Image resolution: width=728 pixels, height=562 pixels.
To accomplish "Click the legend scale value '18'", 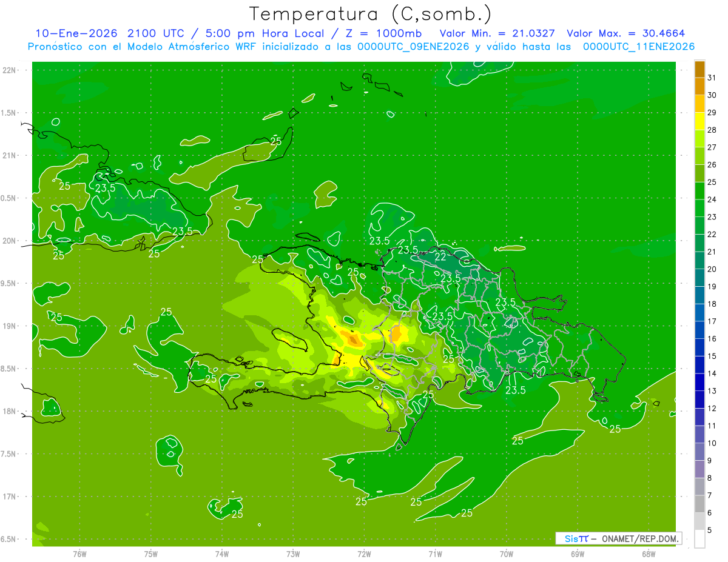I will (x=712, y=304).
